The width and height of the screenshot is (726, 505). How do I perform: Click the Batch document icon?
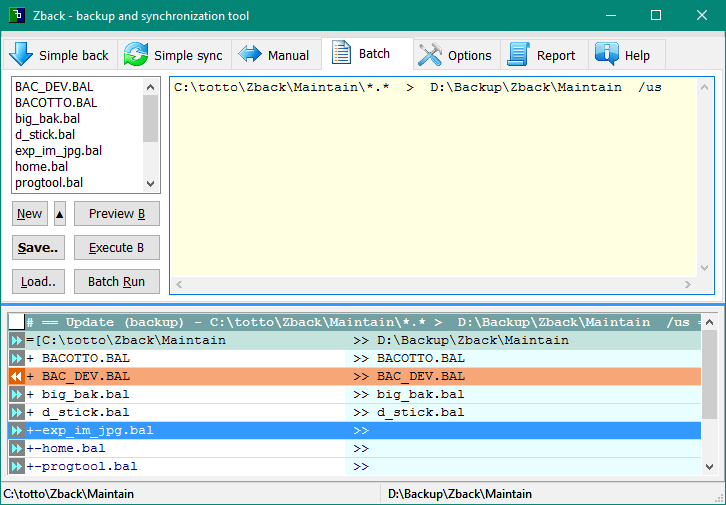coord(341,52)
